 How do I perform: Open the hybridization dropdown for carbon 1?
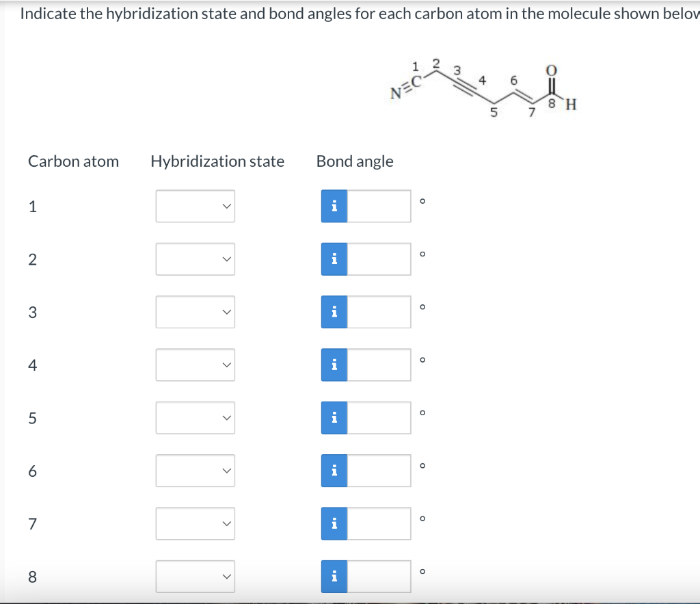point(195,206)
